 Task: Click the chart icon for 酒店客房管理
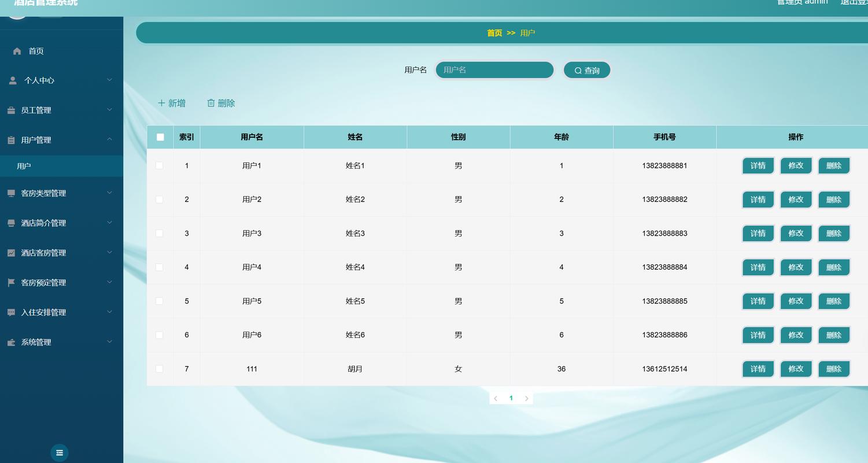[x=11, y=253]
